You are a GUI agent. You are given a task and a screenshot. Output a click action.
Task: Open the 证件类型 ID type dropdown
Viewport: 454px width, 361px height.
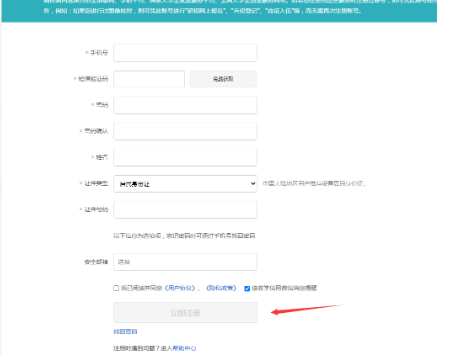click(185, 184)
